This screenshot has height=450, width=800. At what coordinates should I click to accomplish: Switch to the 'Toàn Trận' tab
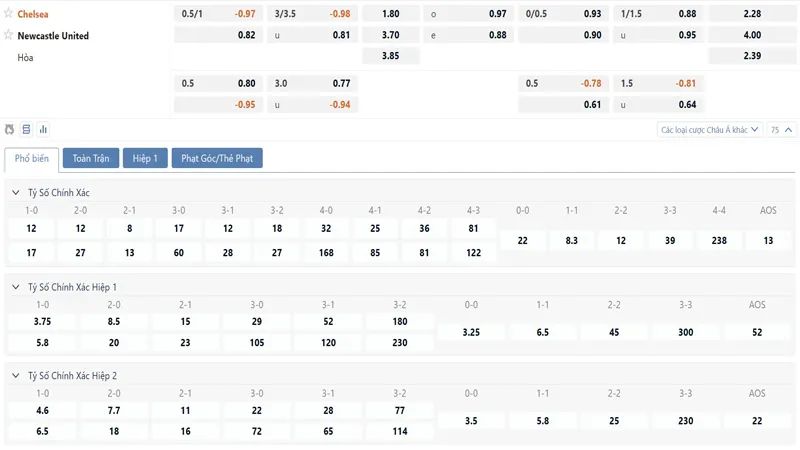(91, 158)
